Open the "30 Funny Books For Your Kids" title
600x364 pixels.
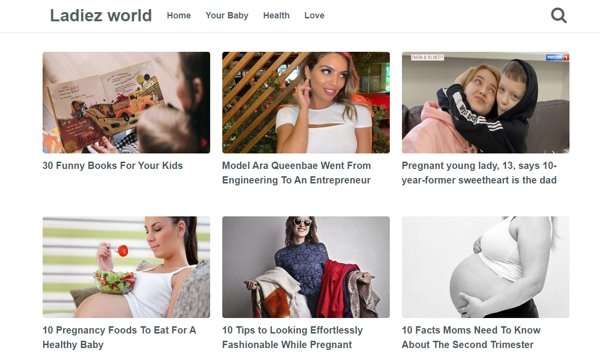112,166
